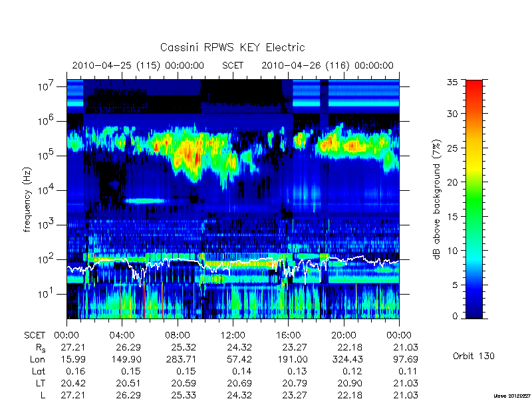Click Lat value '0.14'
Image resolution: width=532 pixels, height=399 pixels.
click(242, 371)
